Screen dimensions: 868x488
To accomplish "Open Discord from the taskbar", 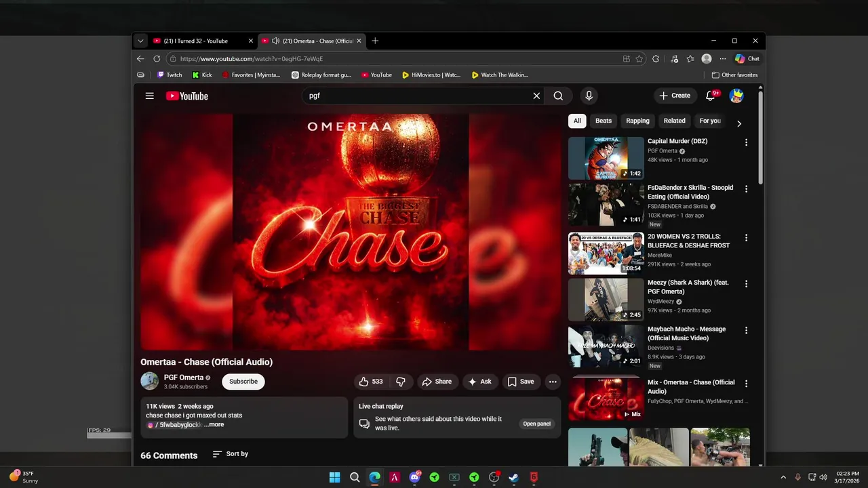I will [x=414, y=477].
